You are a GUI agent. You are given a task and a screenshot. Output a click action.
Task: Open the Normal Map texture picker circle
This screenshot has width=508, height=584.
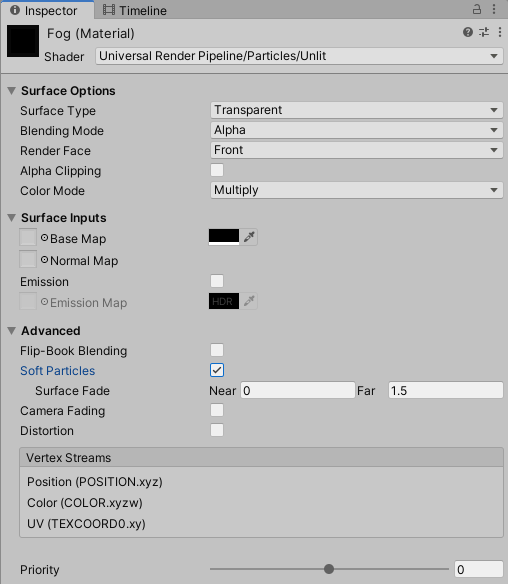point(44,260)
